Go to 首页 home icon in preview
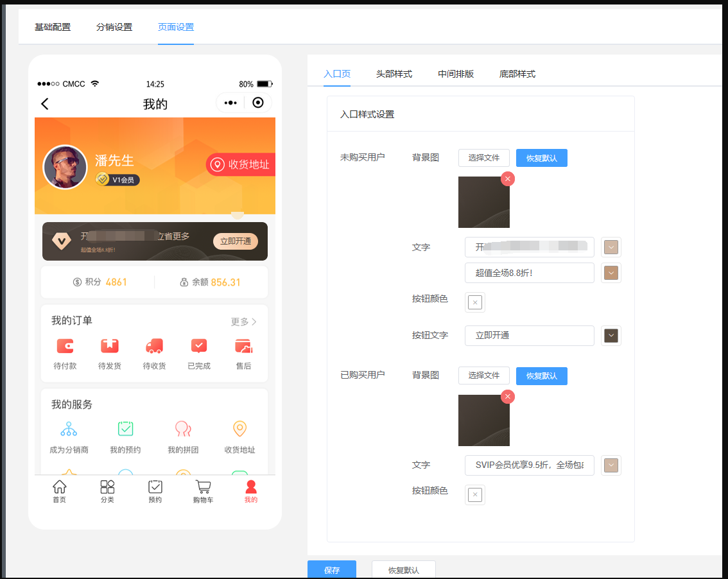728x579 pixels. point(60,487)
